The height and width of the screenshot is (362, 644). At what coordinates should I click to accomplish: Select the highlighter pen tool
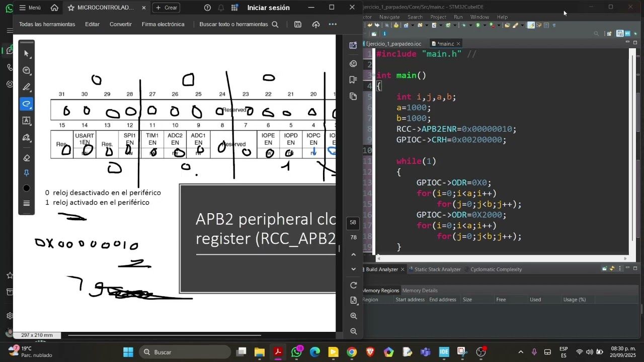(27, 87)
